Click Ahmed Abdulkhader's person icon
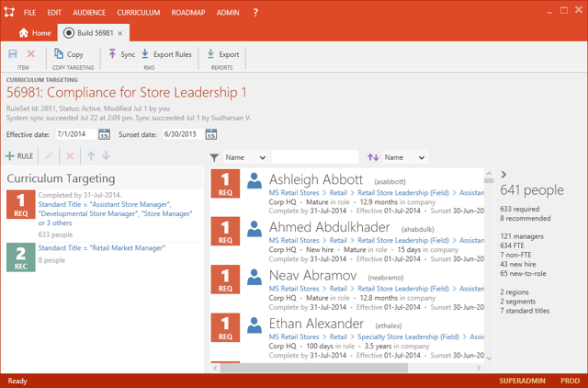Image resolution: width=588 pixels, height=388 pixels. tap(254, 229)
